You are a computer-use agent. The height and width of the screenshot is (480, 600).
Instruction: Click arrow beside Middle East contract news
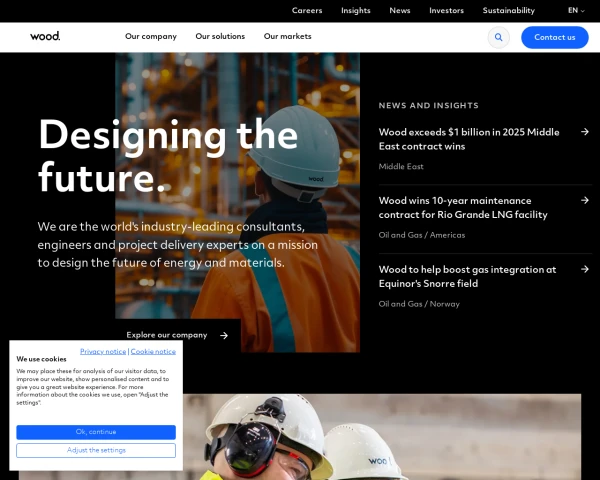(584, 132)
